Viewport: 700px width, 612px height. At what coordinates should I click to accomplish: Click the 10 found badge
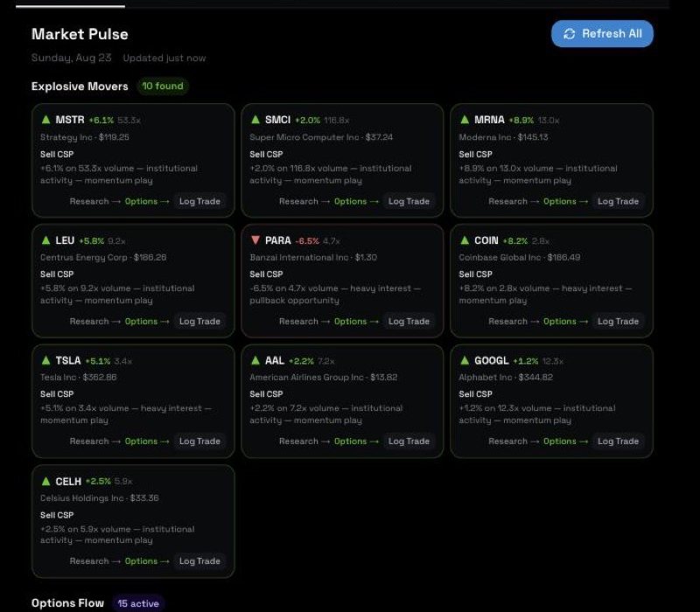pos(163,86)
